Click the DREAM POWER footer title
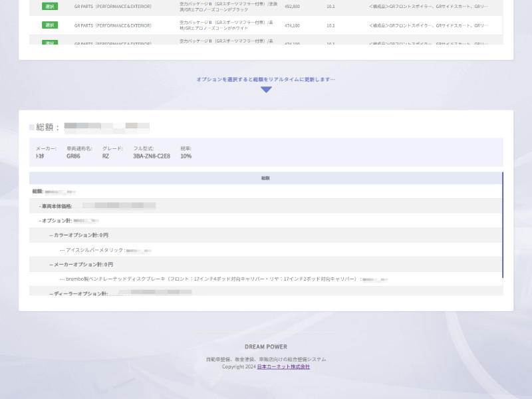The width and height of the screenshot is (532, 399). pos(266,346)
